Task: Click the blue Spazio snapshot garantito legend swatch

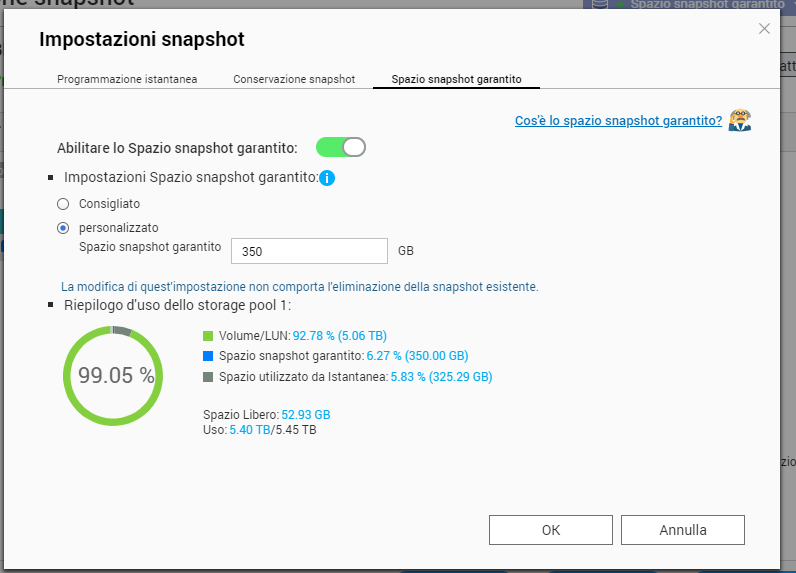Action: pyautogui.click(x=208, y=356)
